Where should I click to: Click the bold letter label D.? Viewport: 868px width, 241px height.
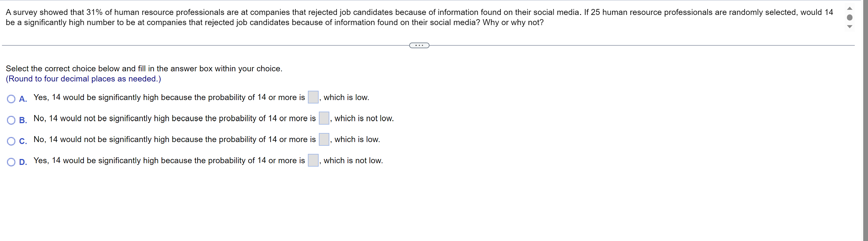click(23, 162)
